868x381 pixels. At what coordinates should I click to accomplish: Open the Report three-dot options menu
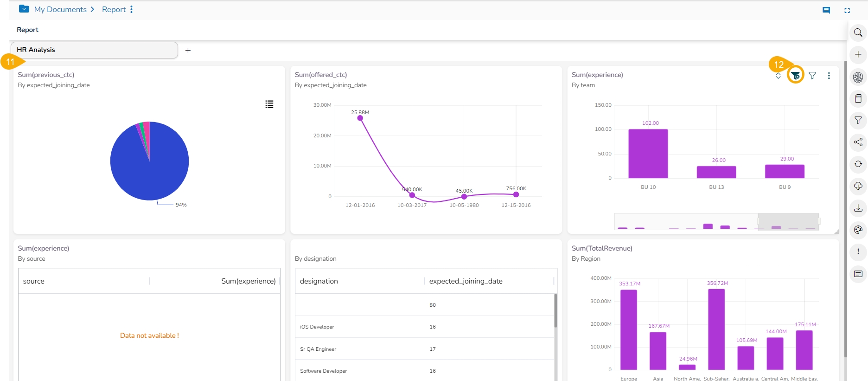pos(132,9)
